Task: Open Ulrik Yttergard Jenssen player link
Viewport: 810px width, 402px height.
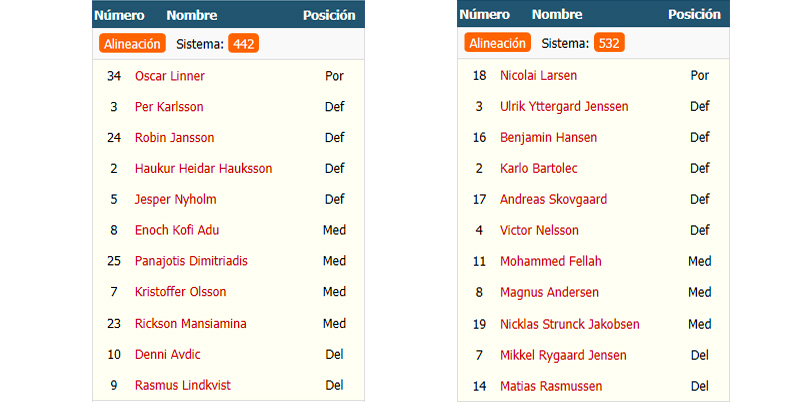Action: coord(564,106)
